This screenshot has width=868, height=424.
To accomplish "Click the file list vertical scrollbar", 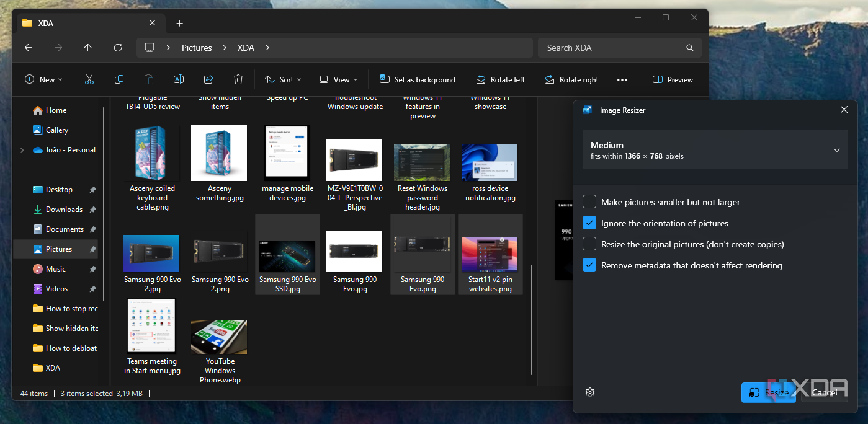I will click(x=532, y=319).
